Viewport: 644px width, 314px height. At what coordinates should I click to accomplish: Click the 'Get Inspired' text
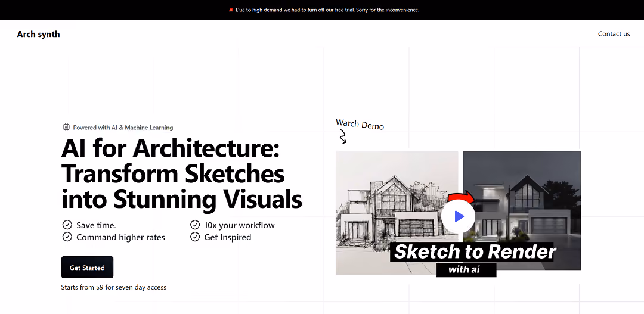[228, 237]
